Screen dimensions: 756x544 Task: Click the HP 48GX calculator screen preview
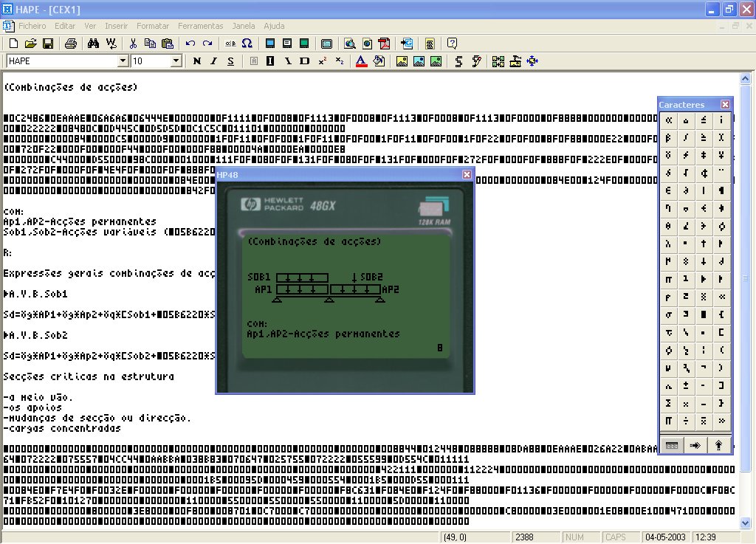pyautogui.click(x=346, y=296)
